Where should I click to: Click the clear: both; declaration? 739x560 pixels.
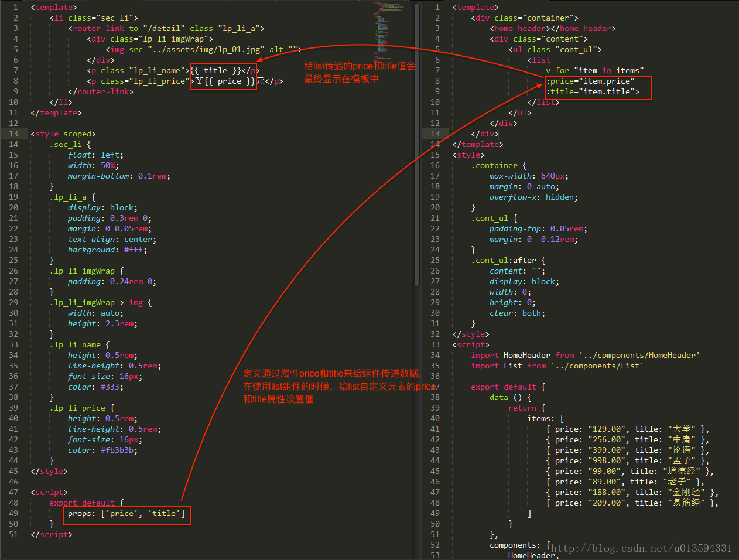[x=517, y=313]
